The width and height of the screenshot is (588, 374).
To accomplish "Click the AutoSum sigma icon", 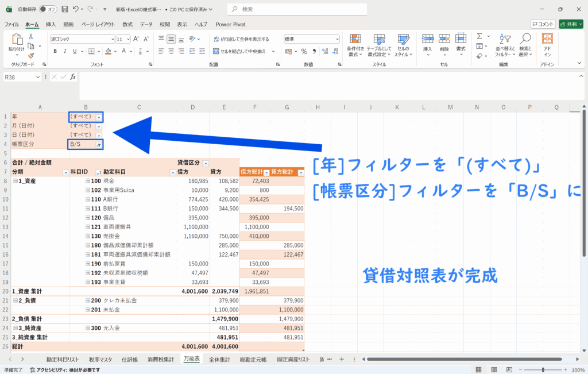I will pyautogui.click(x=479, y=37).
